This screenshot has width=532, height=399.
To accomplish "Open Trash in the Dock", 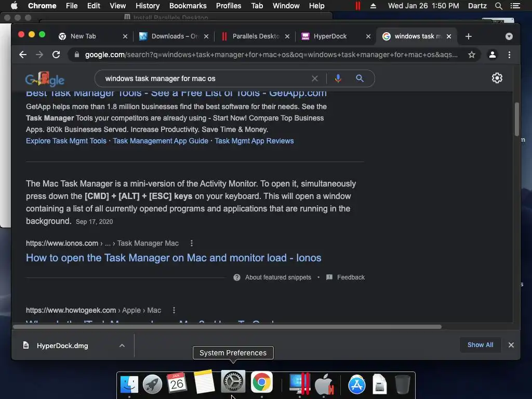I will tap(403, 384).
